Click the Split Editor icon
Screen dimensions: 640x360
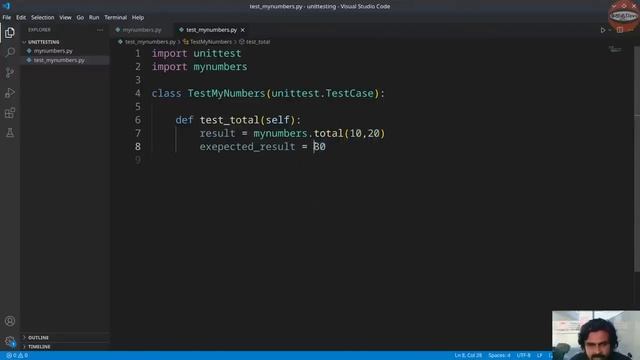click(620, 30)
